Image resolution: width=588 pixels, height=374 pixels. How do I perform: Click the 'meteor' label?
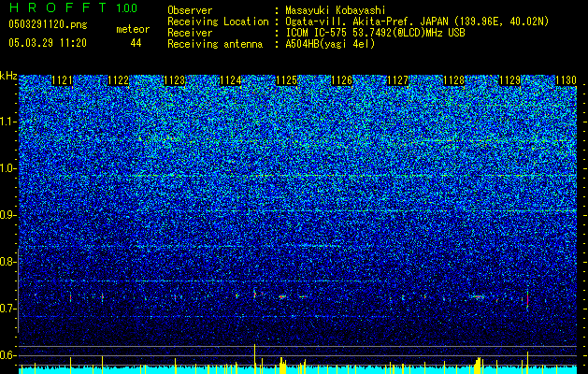(x=133, y=29)
